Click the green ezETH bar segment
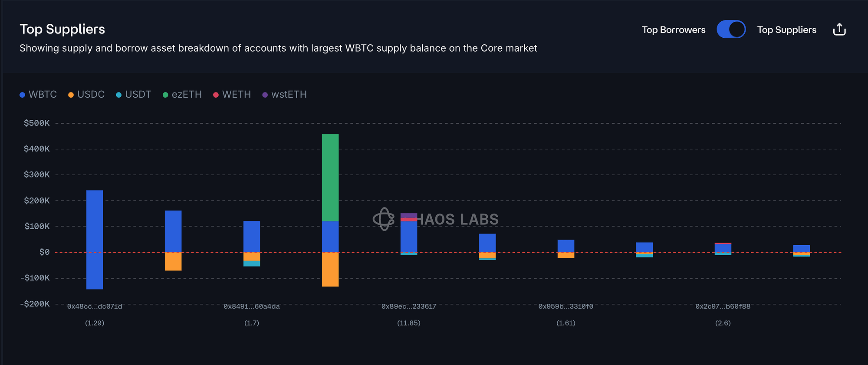The height and width of the screenshot is (365, 868). 330,178
